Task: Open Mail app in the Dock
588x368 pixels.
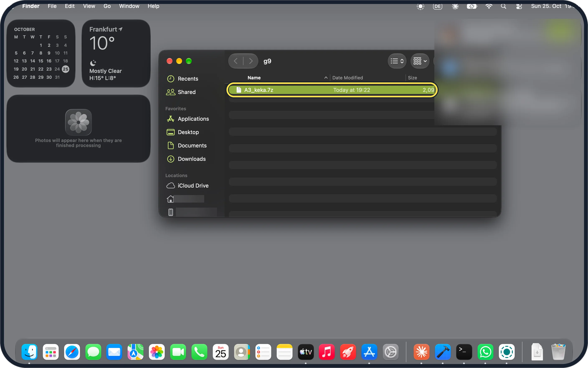Action: pyautogui.click(x=114, y=352)
